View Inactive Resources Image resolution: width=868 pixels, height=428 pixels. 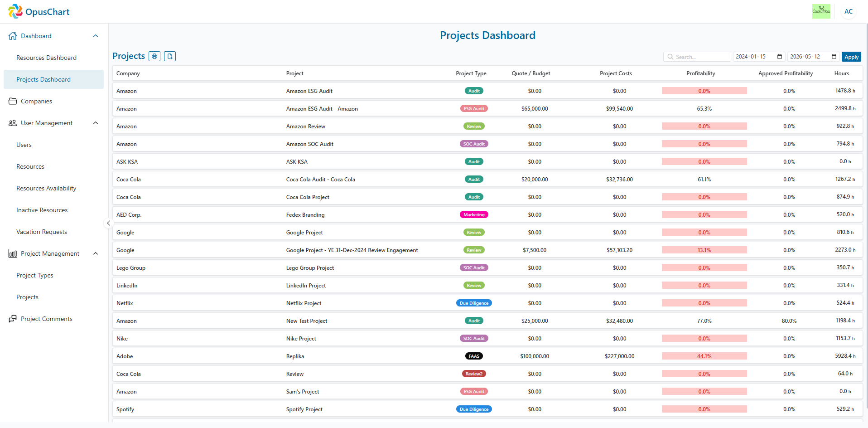click(53, 210)
